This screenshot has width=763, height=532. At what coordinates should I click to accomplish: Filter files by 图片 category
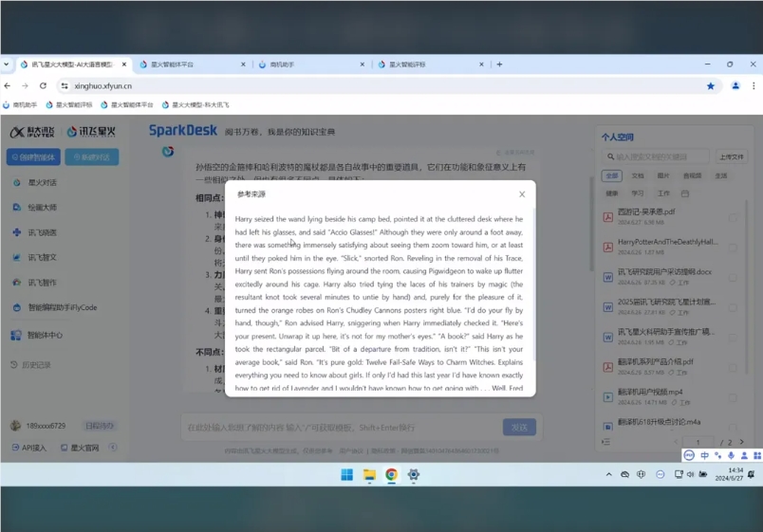click(663, 176)
